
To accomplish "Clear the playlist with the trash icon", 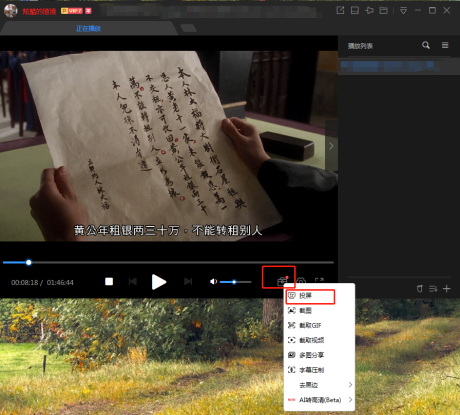I will coord(420,289).
